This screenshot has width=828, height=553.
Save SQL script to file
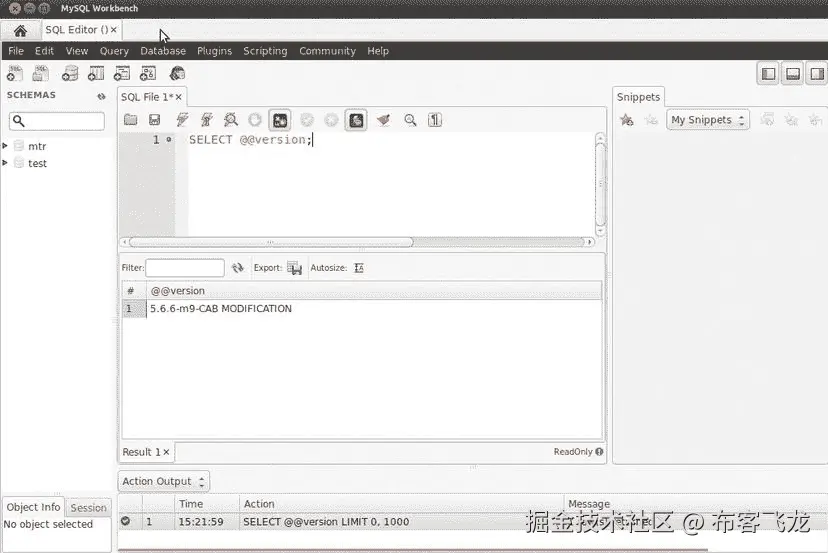tap(155, 120)
